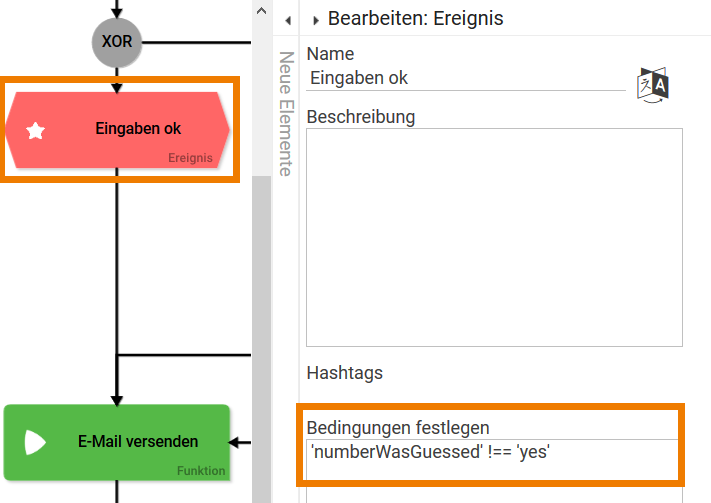This screenshot has width=711, height=503.
Task: Click the Ereignis type label on red node
Action: (x=190, y=157)
